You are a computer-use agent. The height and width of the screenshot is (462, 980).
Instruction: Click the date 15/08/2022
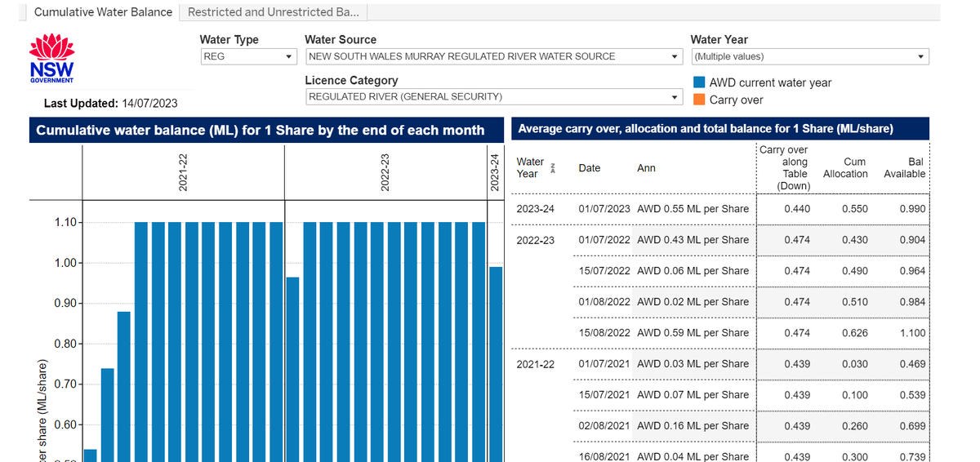pyautogui.click(x=604, y=333)
